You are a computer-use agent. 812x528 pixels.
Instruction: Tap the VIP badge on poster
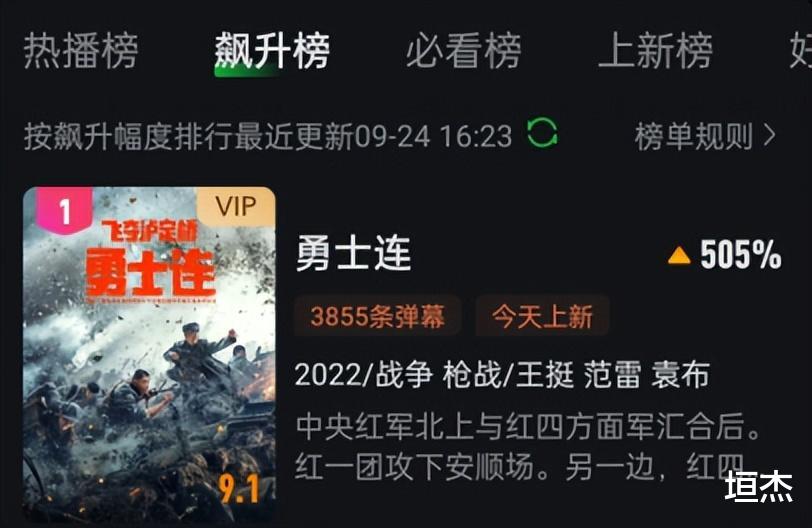(236, 207)
